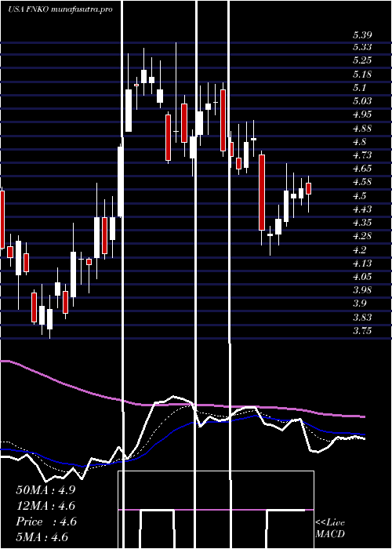
Task: Click the 4.73 price axis label
Action: (x=362, y=155)
